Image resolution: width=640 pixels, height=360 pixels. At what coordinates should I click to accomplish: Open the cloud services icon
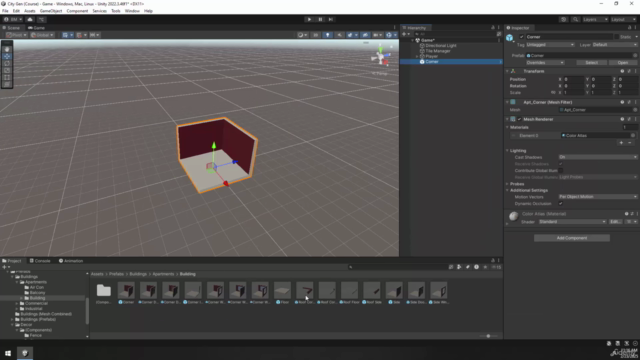30,19
